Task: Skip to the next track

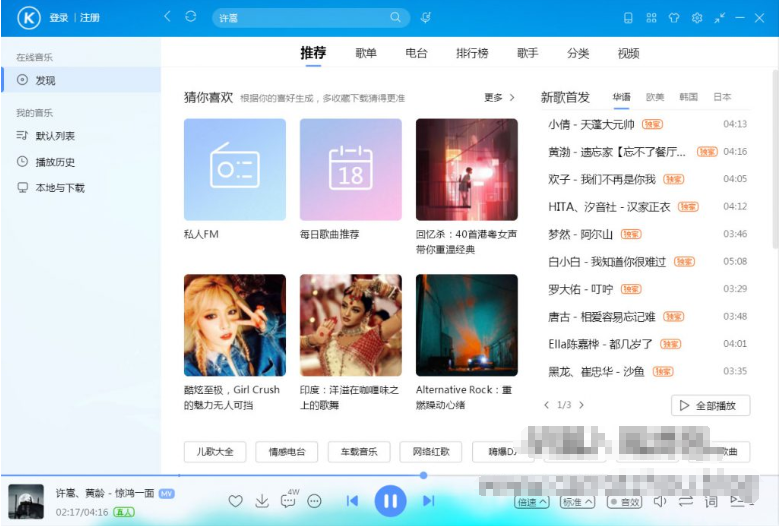Action: tap(428, 500)
